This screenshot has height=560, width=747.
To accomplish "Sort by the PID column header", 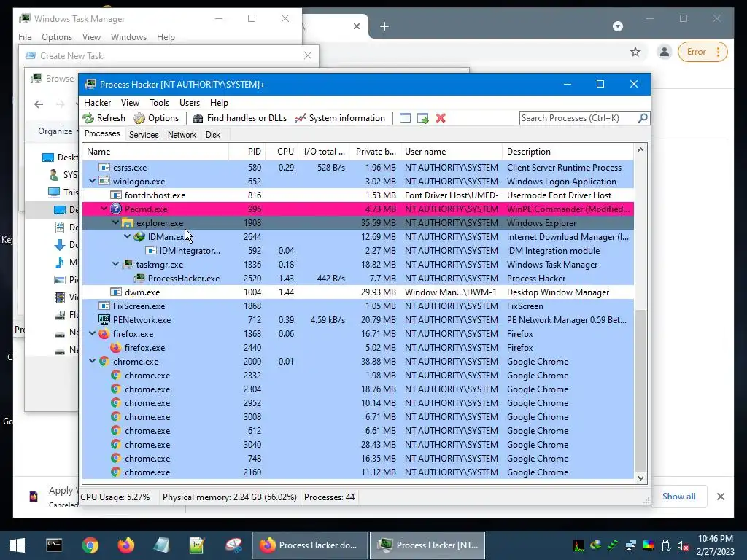I will (x=247, y=152).
